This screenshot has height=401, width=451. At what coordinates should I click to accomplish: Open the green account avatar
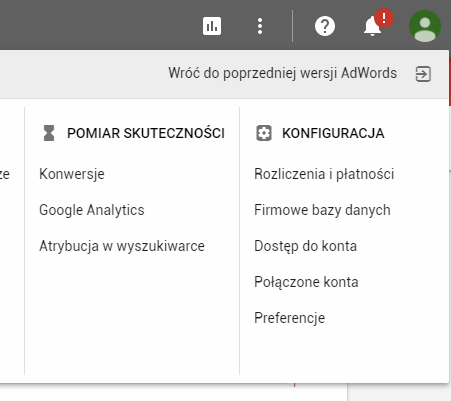pos(425,26)
